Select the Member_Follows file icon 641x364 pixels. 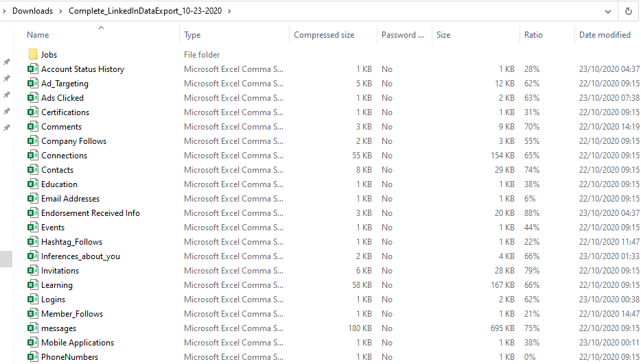(x=33, y=313)
